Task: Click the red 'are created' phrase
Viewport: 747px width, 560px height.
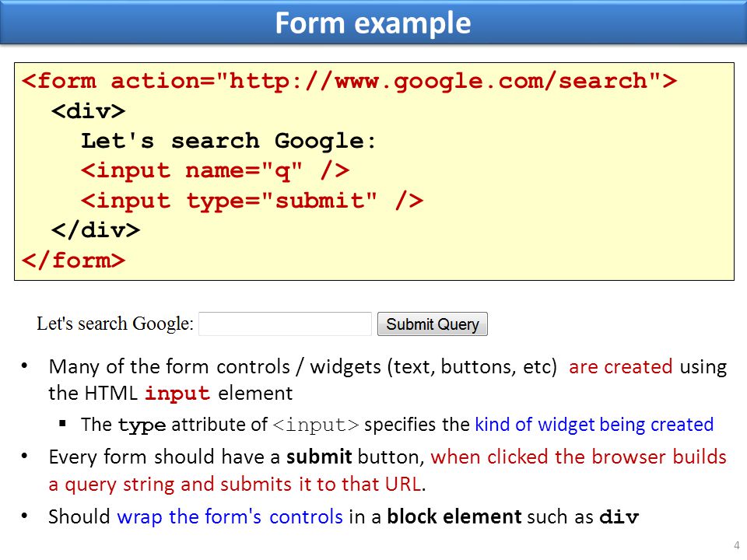Action: point(620,366)
